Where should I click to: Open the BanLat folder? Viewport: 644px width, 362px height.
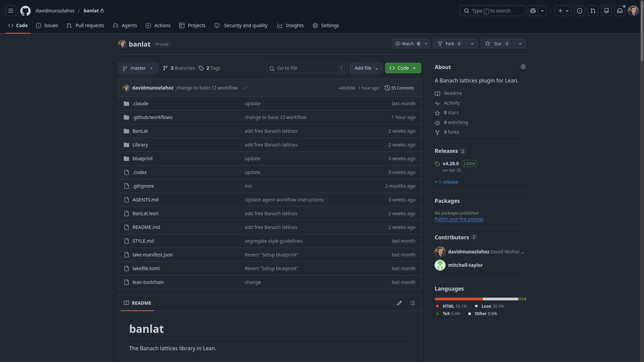[x=140, y=131]
